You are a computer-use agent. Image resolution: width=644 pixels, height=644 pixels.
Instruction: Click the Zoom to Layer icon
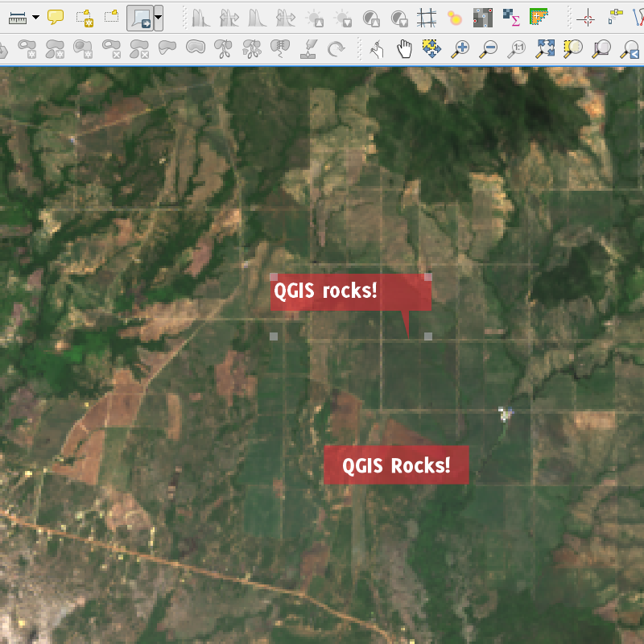[x=601, y=49]
